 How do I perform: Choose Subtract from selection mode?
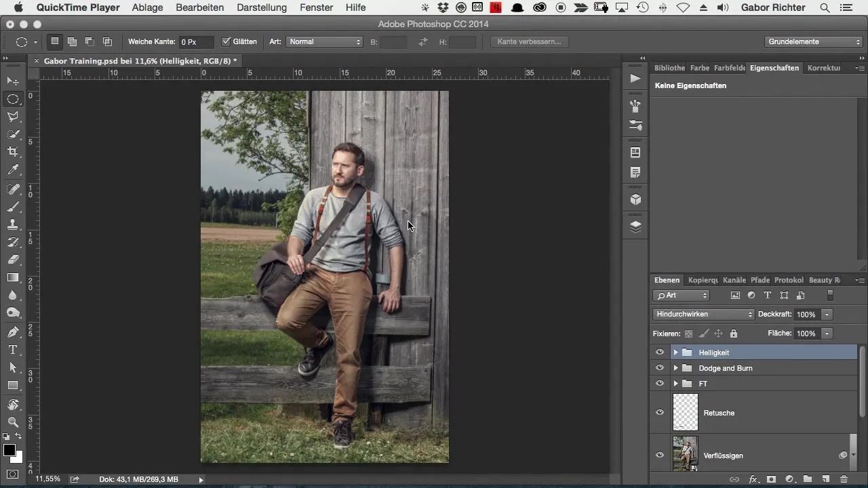click(90, 41)
